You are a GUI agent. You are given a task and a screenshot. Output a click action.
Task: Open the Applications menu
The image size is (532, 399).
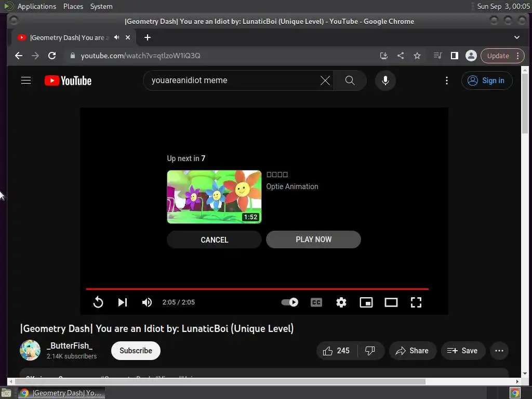[37, 6]
